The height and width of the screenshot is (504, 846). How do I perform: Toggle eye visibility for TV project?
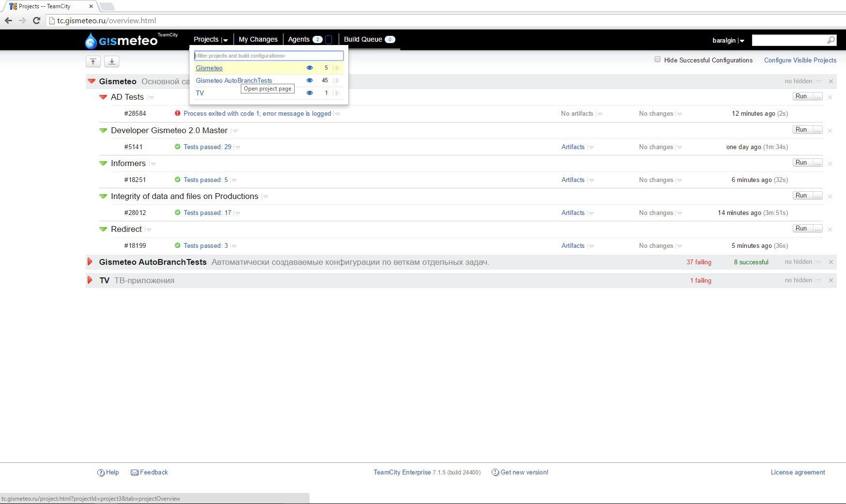coord(310,93)
